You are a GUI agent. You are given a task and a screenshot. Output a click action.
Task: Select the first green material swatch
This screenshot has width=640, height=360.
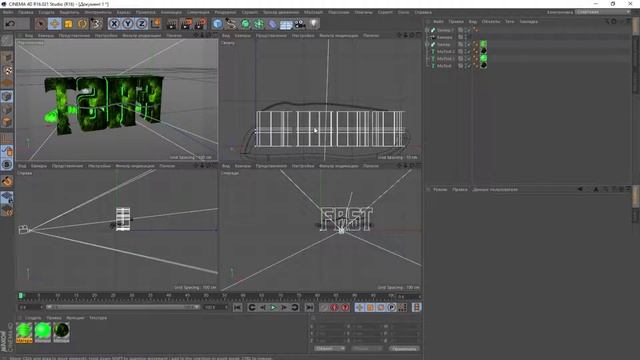tap(24, 332)
